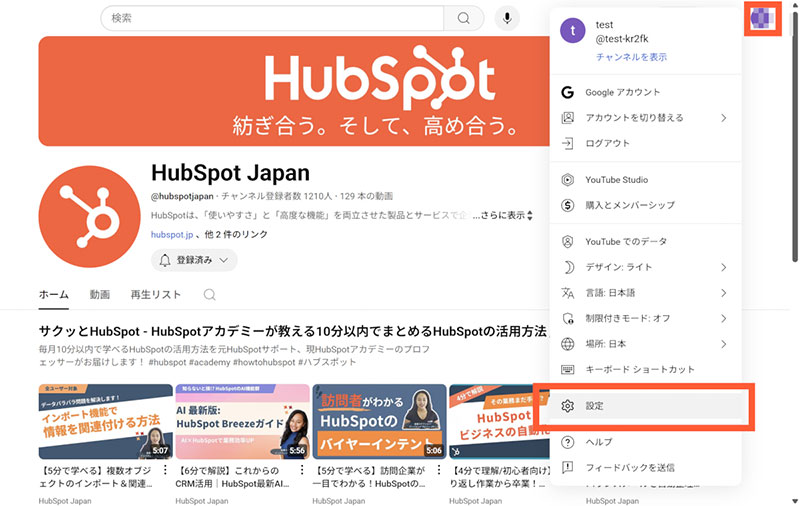
Task: Click the YouTube data shield icon
Action: pos(567,241)
